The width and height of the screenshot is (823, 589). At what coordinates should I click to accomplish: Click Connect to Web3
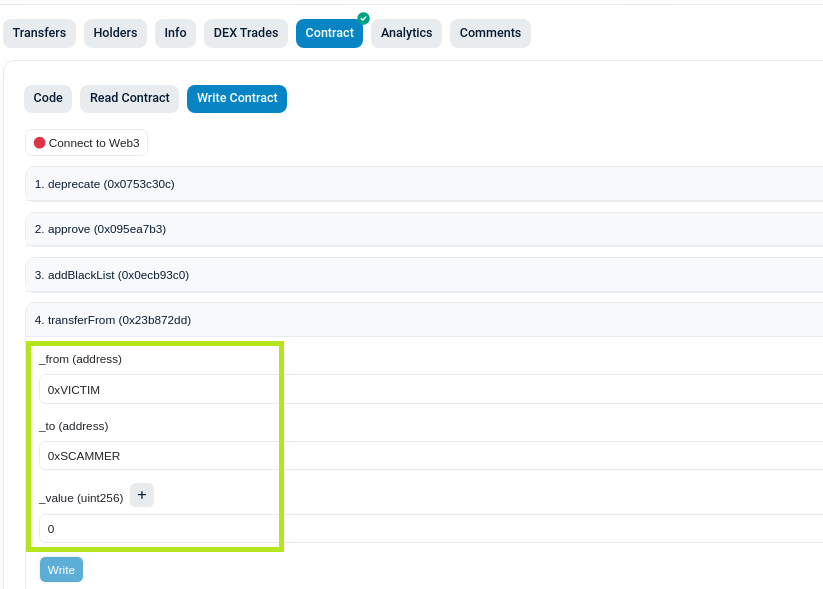(x=86, y=142)
